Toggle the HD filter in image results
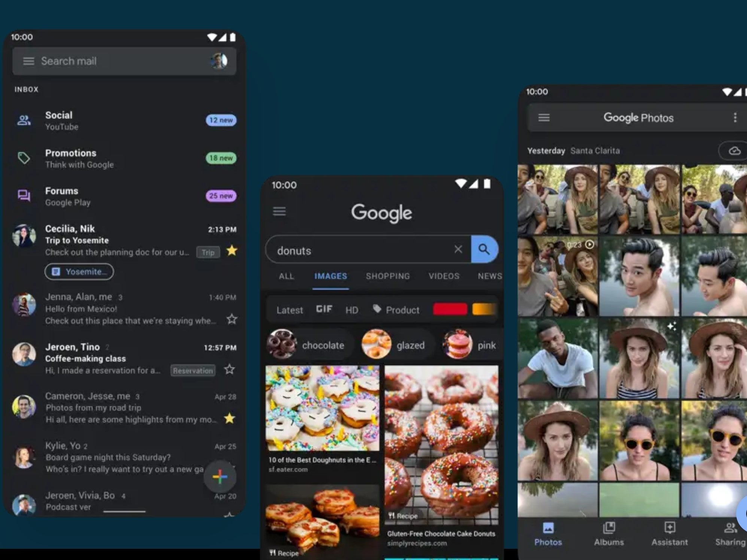Viewport: 747px width, 560px height. (351, 309)
